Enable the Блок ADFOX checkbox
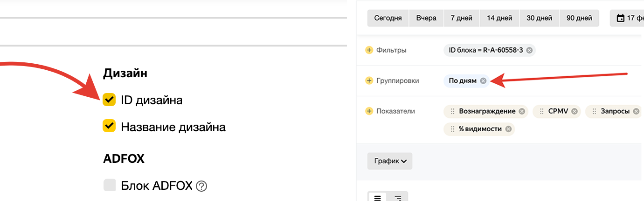 pos(109,186)
